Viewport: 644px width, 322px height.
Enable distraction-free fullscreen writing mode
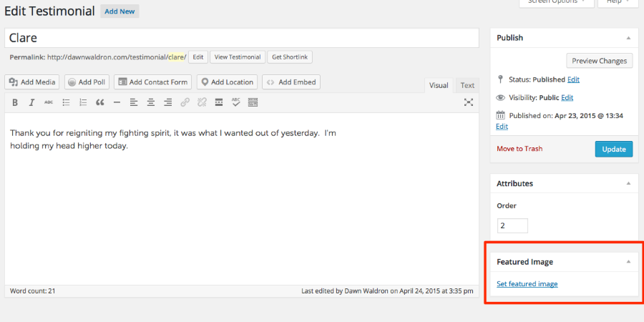pos(469,102)
